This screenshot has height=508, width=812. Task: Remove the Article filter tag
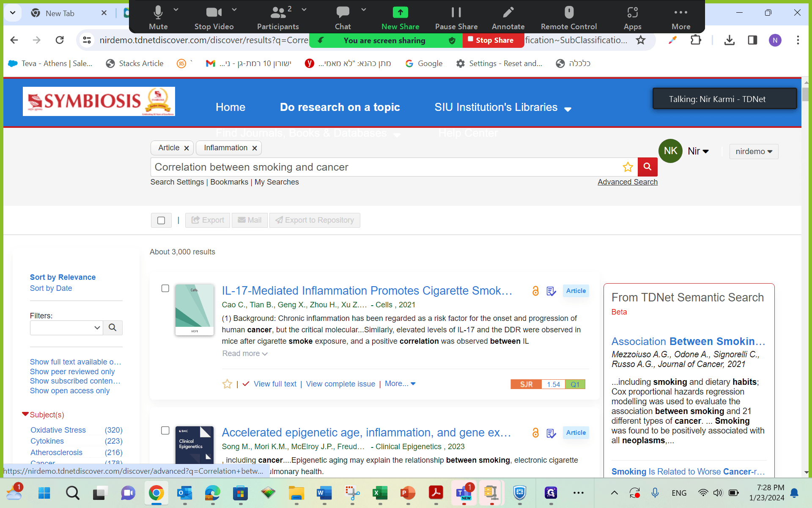tap(186, 148)
